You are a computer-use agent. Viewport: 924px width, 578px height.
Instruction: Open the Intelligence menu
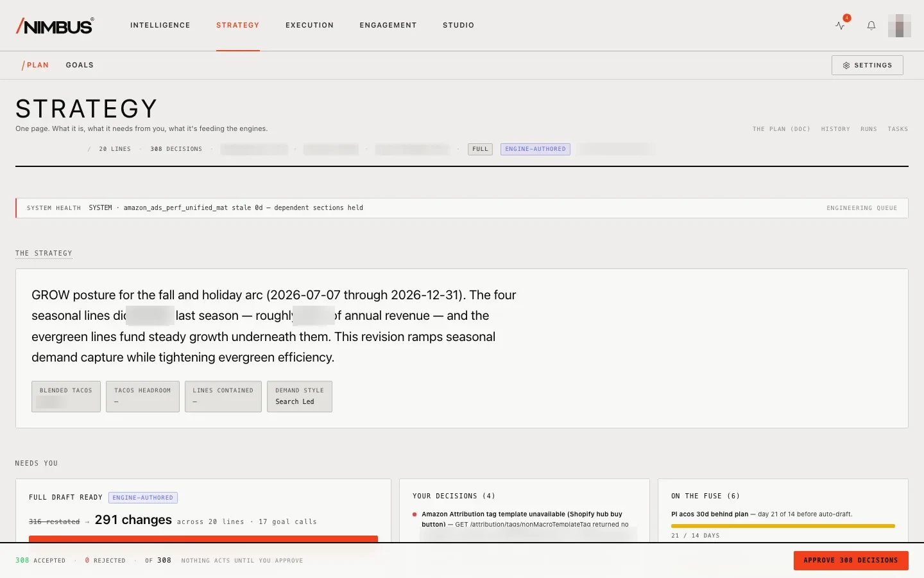coord(160,26)
